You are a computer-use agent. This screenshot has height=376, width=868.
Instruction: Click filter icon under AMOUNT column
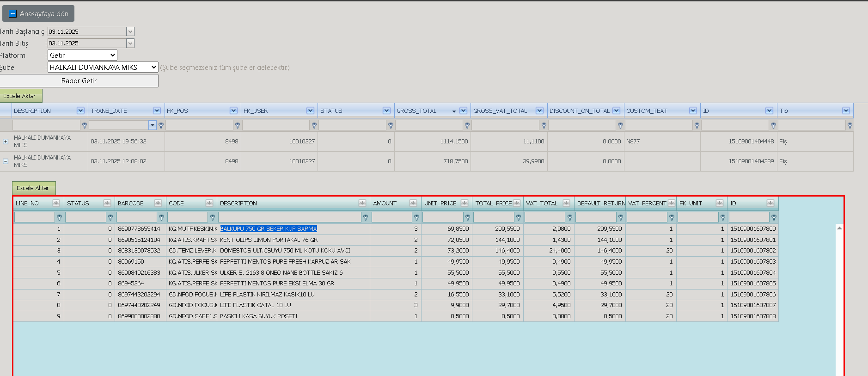point(416,217)
